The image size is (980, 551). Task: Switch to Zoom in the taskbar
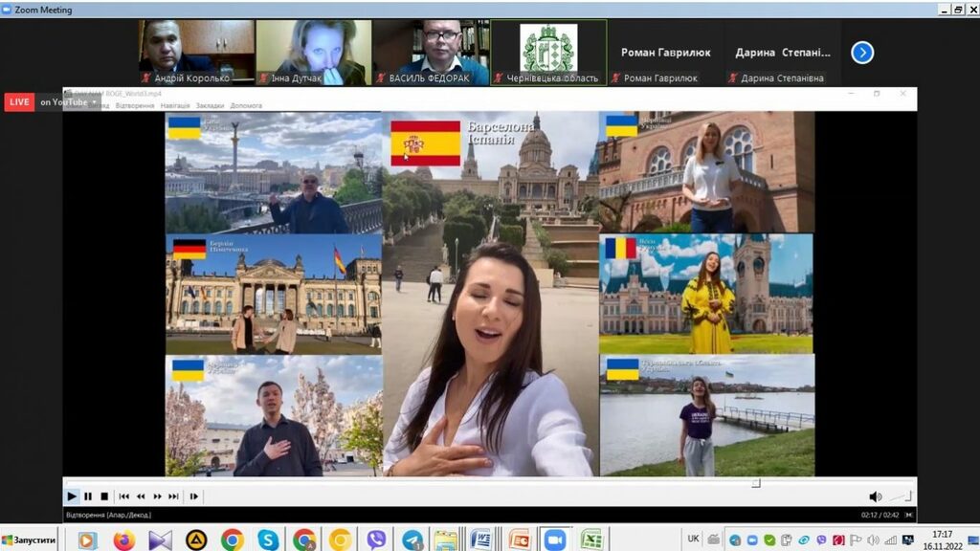coord(555,540)
